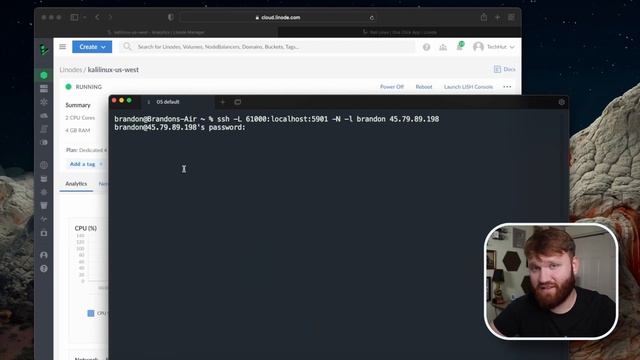Open a new terminal tab with plus
The height and width of the screenshot is (360, 640).
click(223, 102)
